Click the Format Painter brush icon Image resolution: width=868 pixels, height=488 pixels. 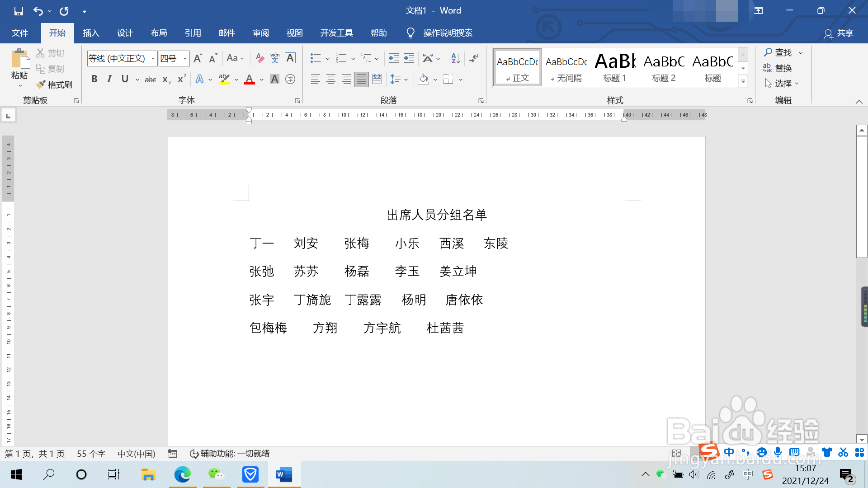point(41,84)
